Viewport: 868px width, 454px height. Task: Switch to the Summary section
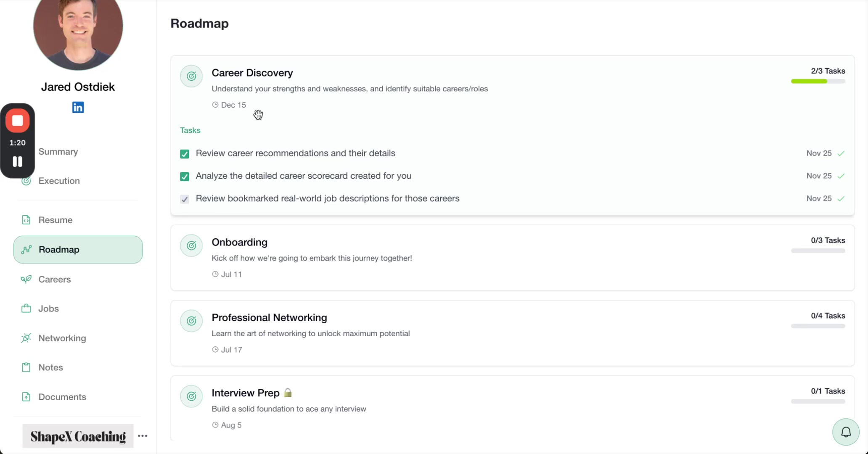pos(58,151)
